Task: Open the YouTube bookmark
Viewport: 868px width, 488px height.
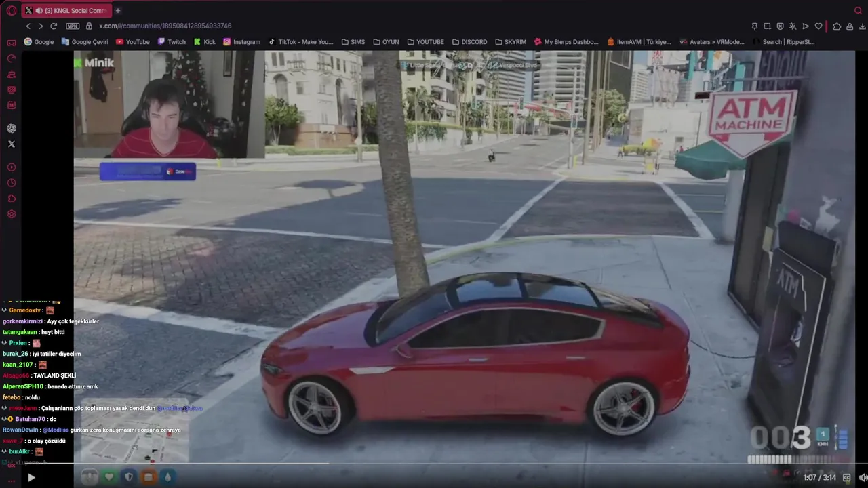Action: click(133, 41)
